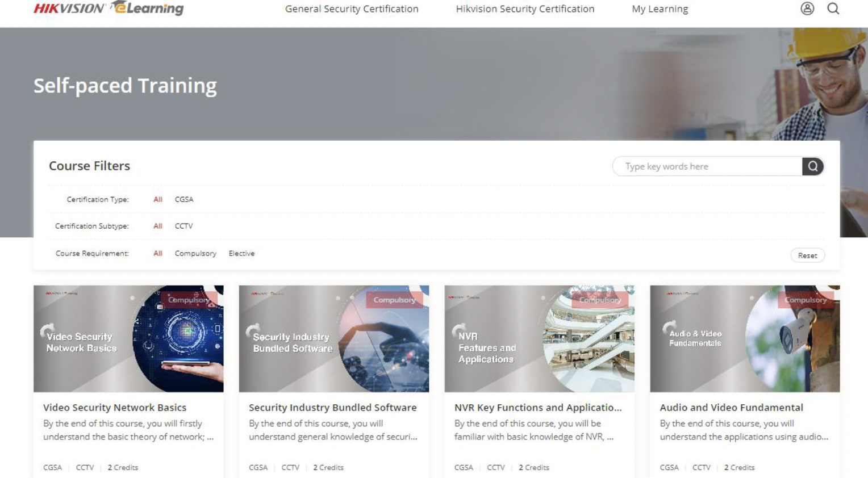Open Audio & Video Fundamentals thumbnail

point(745,339)
